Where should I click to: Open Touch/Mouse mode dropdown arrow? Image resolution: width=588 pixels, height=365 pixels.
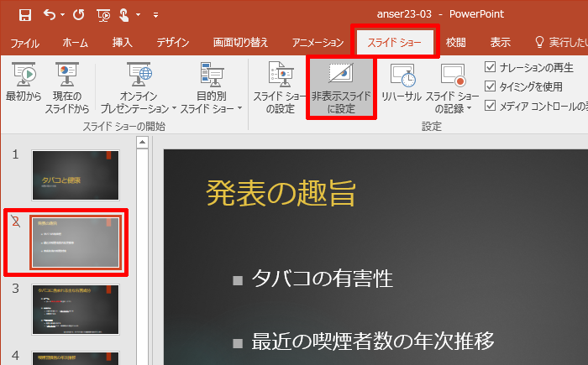click(139, 15)
